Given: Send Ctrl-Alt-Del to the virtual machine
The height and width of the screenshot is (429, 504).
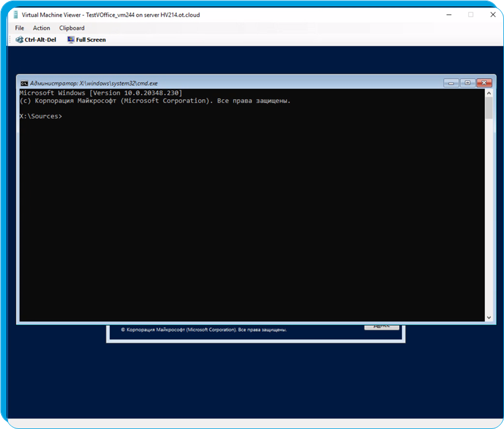Looking at the screenshot, I should (36, 39).
